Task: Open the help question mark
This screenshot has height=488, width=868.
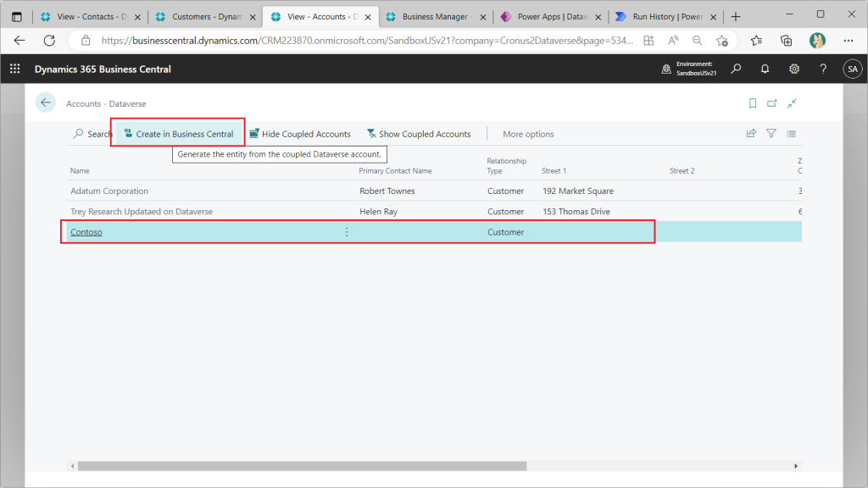Action: 823,69
